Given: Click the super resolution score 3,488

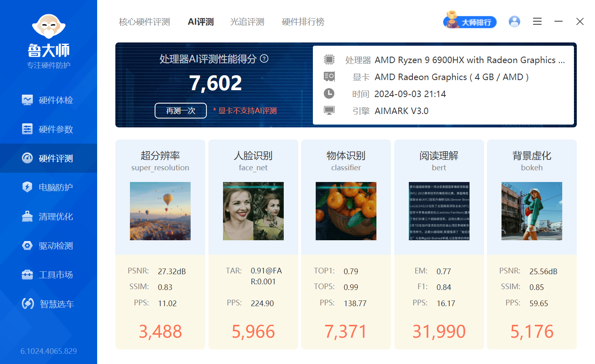Looking at the screenshot, I should (x=160, y=332).
